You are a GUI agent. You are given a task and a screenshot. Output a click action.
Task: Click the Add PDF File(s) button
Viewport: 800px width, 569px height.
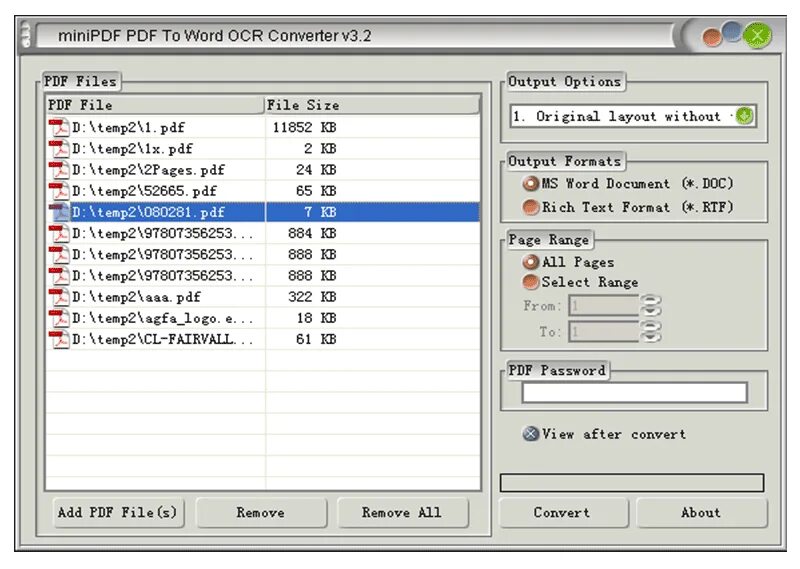coord(117,512)
